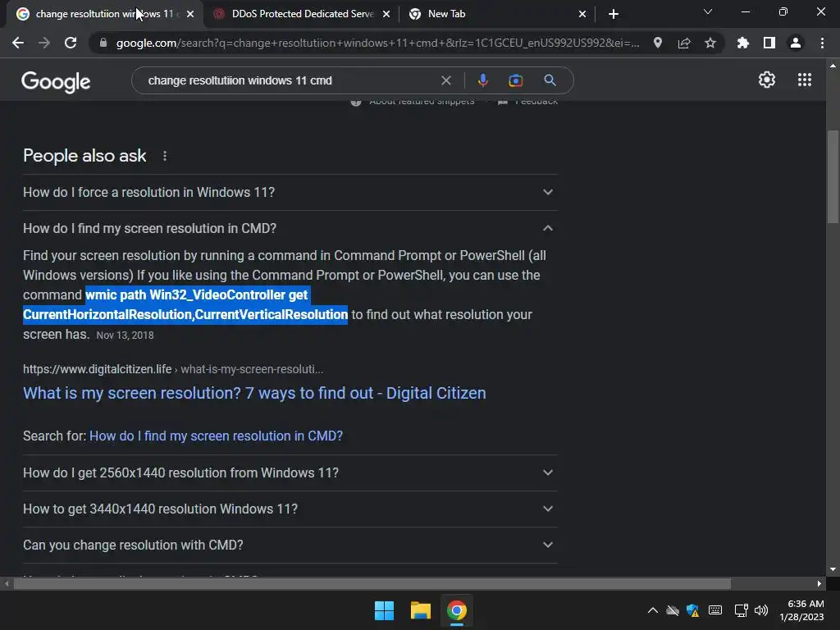Open Windows Start menu
Image resolution: width=840 pixels, height=630 pixels.
(384, 610)
